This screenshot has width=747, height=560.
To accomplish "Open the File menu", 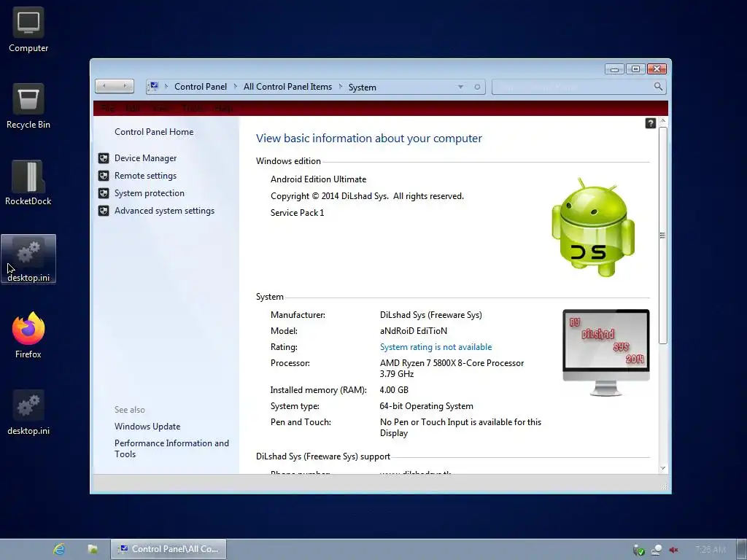I will 108,109.
